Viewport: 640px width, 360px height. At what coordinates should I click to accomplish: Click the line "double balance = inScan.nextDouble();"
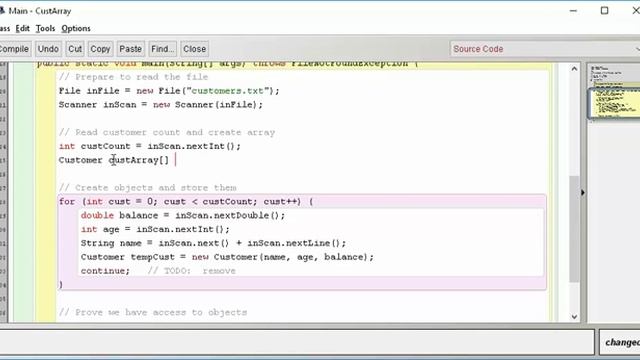pyautogui.click(x=183, y=216)
